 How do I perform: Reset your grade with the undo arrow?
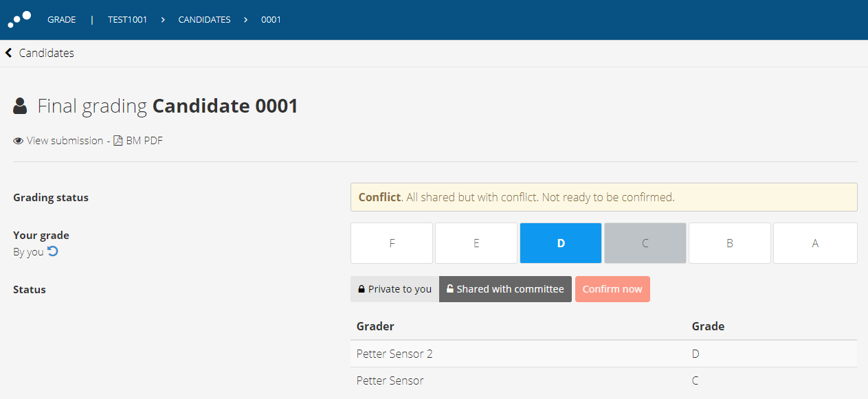point(53,251)
